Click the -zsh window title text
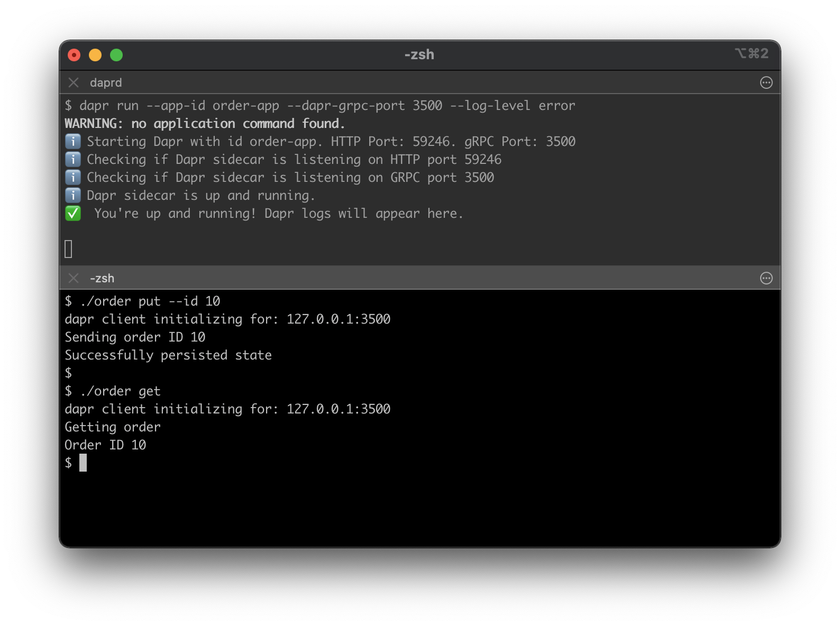Image resolution: width=840 pixels, height=626 pixels. [419, 54]
